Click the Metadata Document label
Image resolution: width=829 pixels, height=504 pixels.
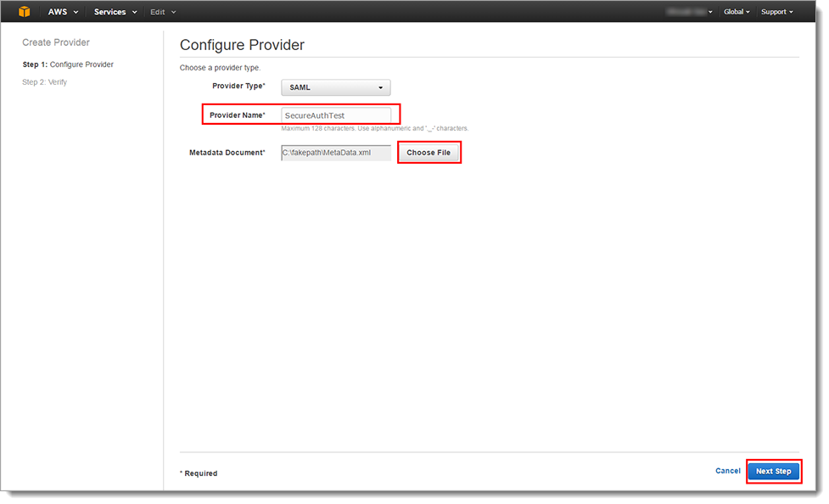pyautogui.click(x=227, y=153)
